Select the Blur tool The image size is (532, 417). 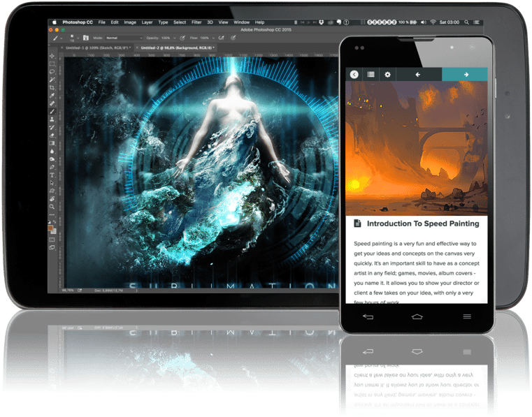point(52,152)
